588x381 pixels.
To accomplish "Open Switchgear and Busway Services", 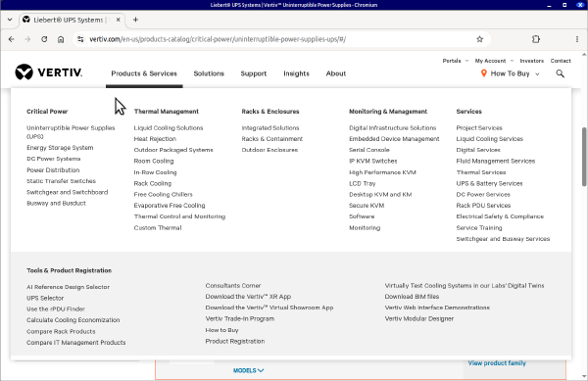I will [x=503, y=239].
